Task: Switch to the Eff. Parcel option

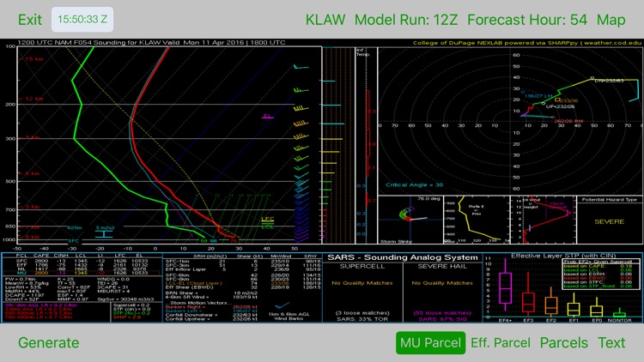Action: coord(501,343)
